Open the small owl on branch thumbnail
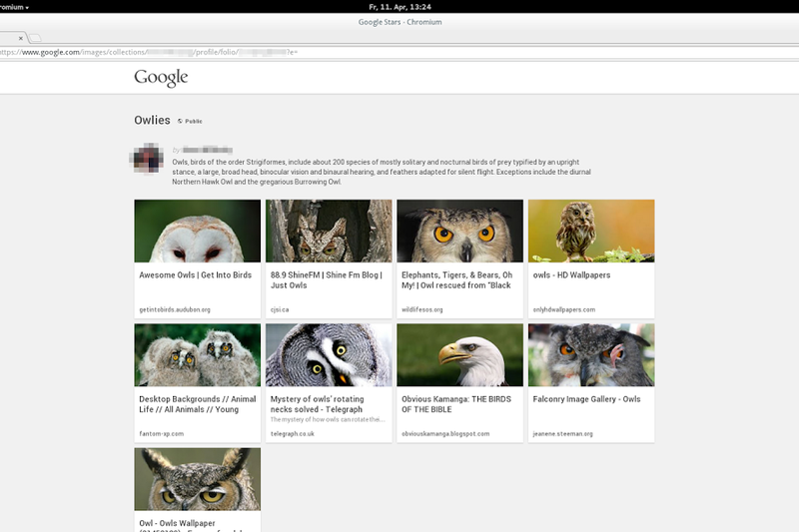Image resolution: width=799 pixels, height=532 pixels. coord(591,231)
